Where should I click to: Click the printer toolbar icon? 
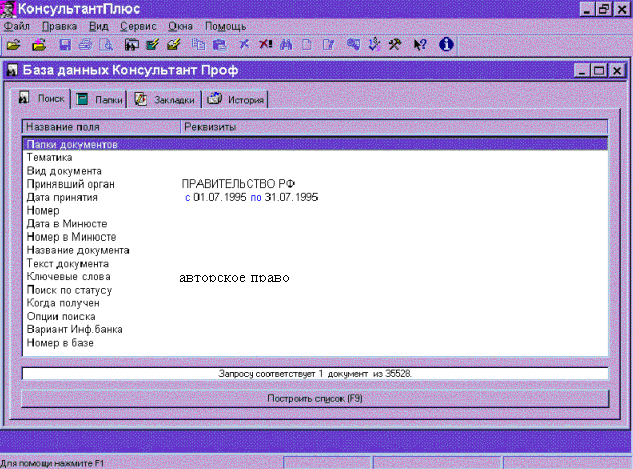[85, 44]
